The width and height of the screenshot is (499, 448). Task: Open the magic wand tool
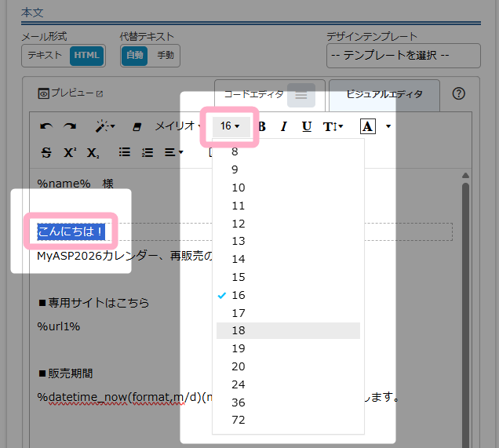coord(105,126)
